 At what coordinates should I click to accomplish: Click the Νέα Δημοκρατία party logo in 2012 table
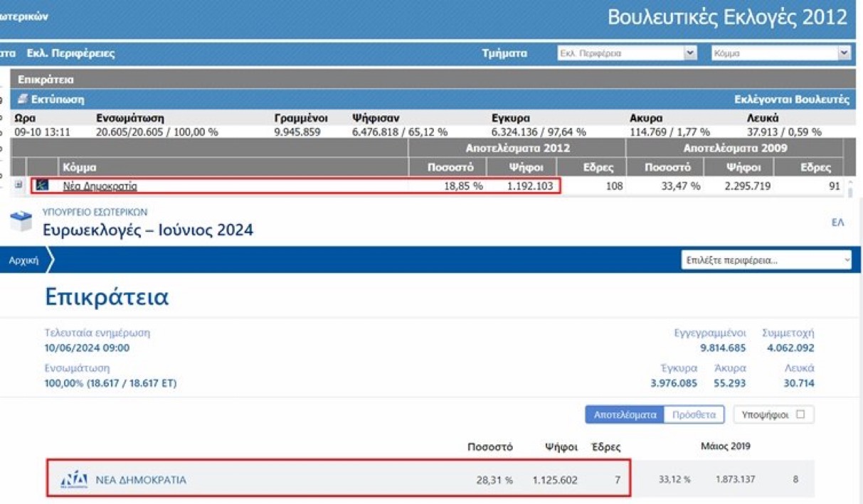[42, 186]
